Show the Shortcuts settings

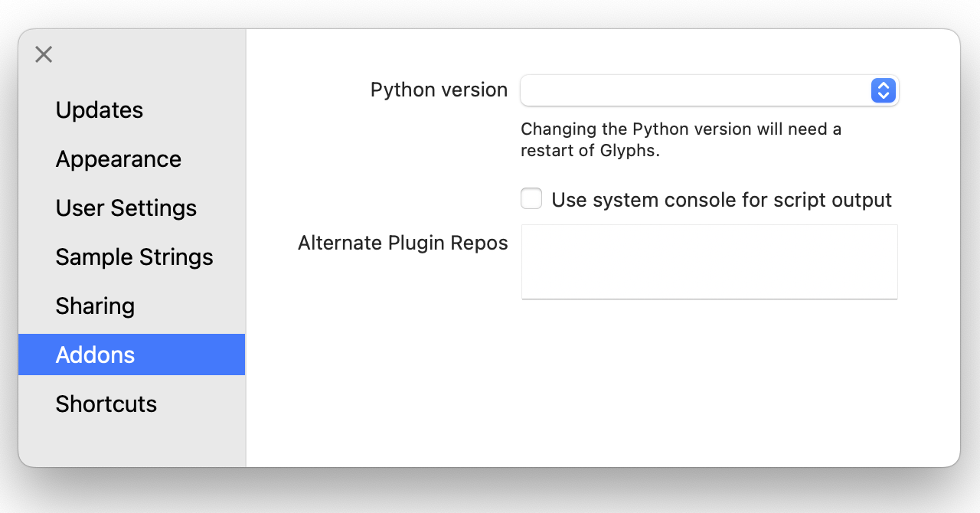click(106, 404)
